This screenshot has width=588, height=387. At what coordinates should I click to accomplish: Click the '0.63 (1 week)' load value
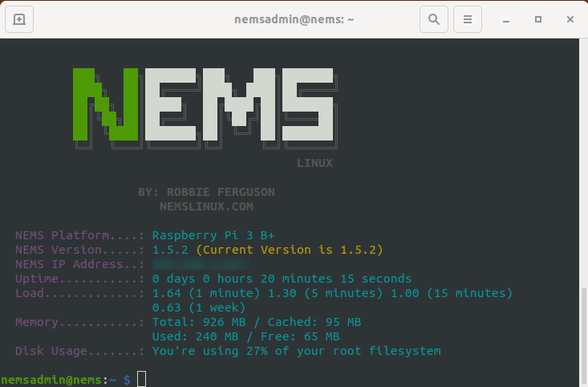click(199, 308)
